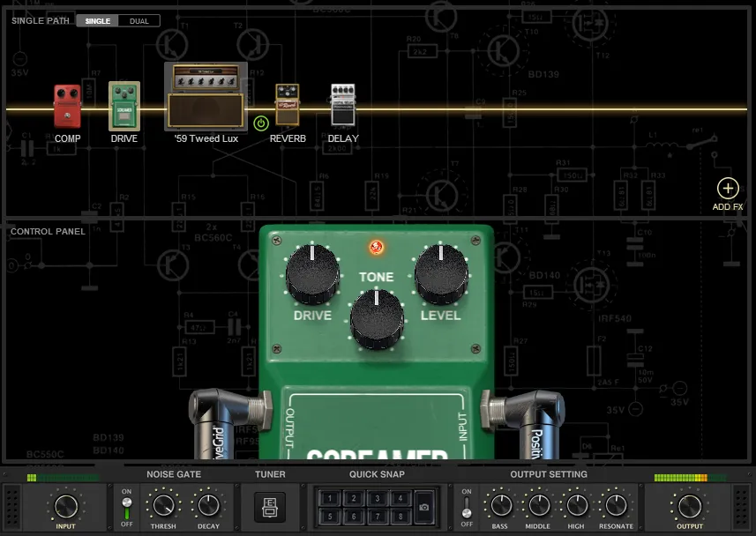The image size is (756, 536).
Task: Click the noise gate THRESH knob
Action: point(163,506)
